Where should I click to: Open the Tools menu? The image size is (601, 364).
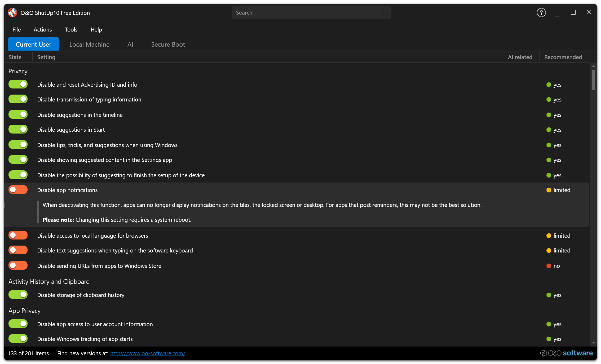(71, 30)
